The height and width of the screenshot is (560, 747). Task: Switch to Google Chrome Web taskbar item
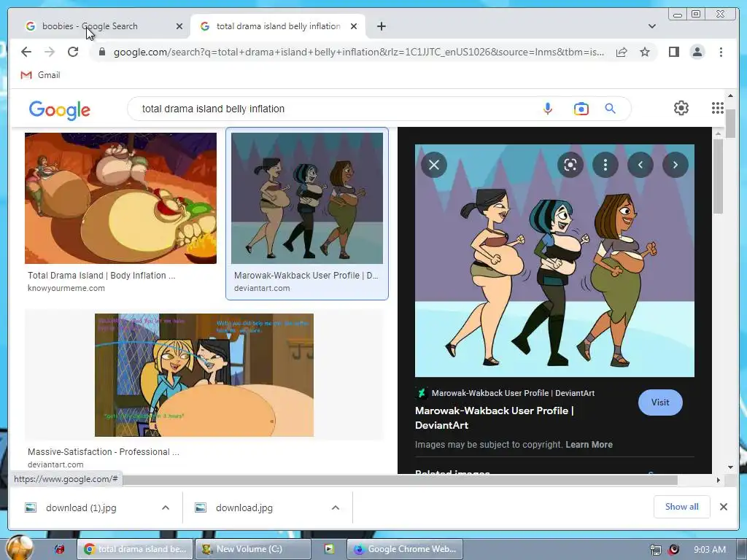(404, 549)
